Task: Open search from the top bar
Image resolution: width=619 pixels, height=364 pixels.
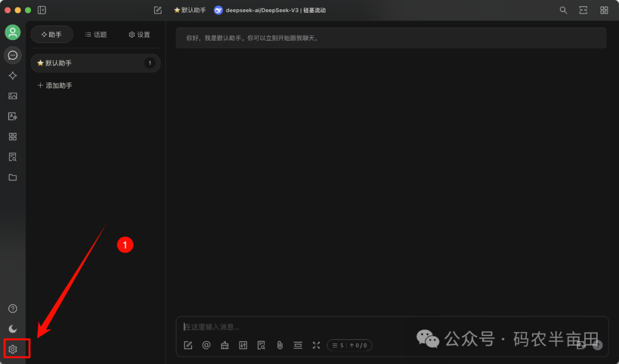Action: click(563, 10)
